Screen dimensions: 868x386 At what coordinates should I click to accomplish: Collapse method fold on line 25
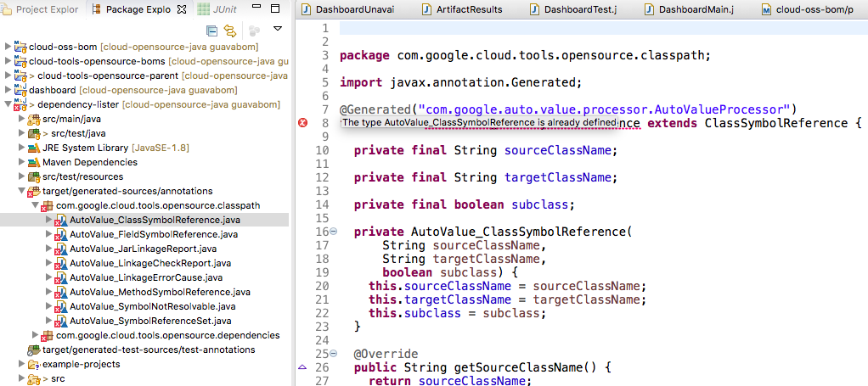pos(333,353)
